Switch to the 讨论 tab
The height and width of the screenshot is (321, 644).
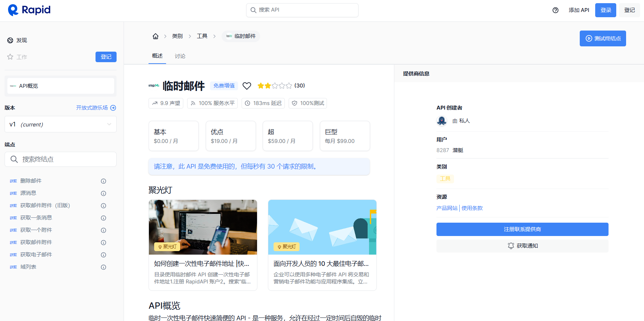pyautogui.click(x=180, y=56)
